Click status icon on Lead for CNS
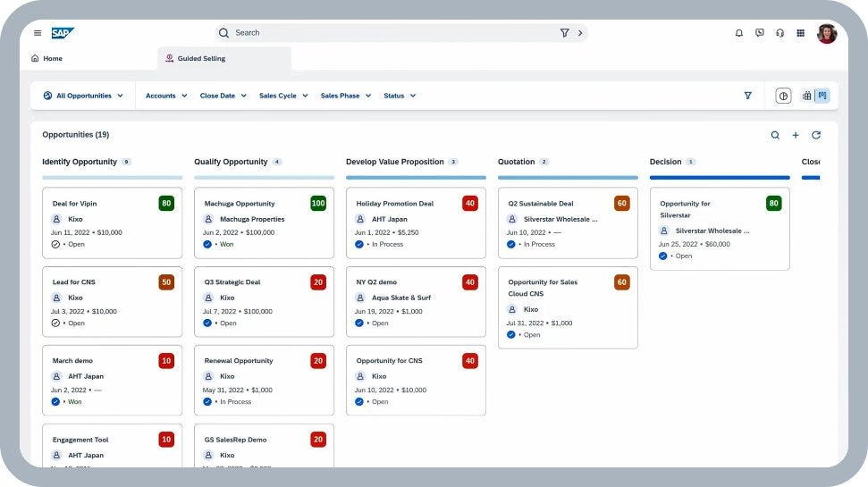Viewport: 868px width, 487px height. click(55, 323)
